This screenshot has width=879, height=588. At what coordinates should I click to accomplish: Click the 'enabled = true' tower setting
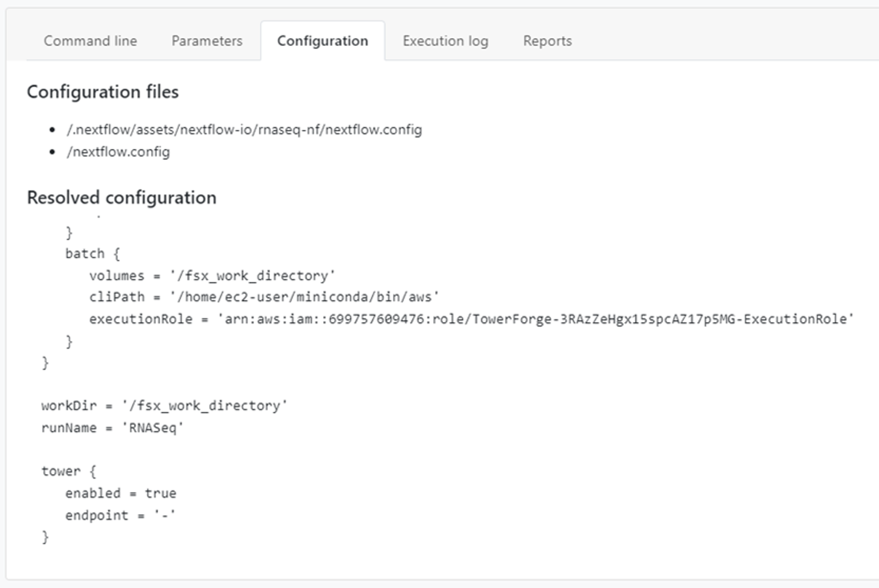tap(121, 493)
